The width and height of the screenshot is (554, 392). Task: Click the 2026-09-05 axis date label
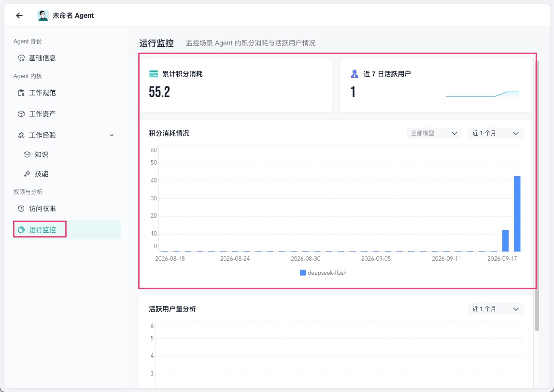(376, 259)
